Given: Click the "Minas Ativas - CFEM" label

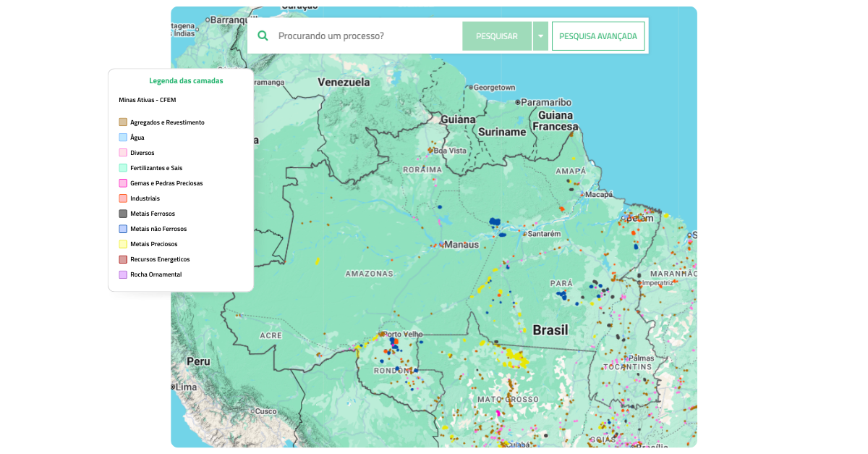Looking at the screenshot, I should [x=148, y=100].
